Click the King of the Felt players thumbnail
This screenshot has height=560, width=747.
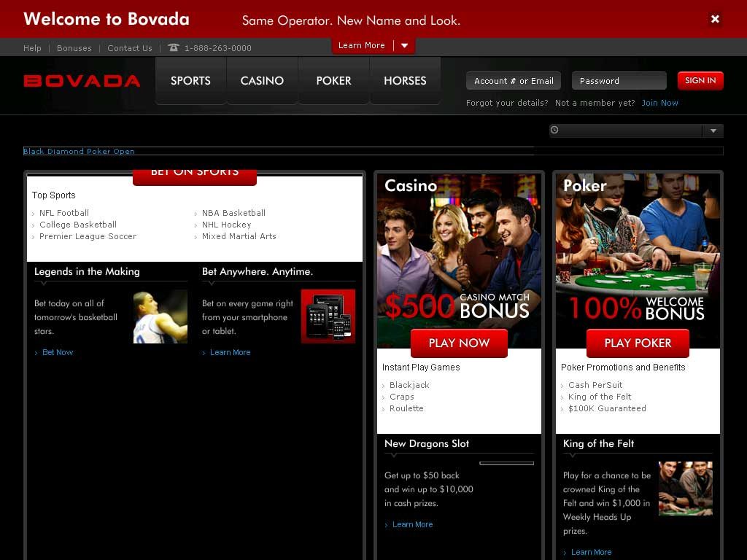[686, 489]
